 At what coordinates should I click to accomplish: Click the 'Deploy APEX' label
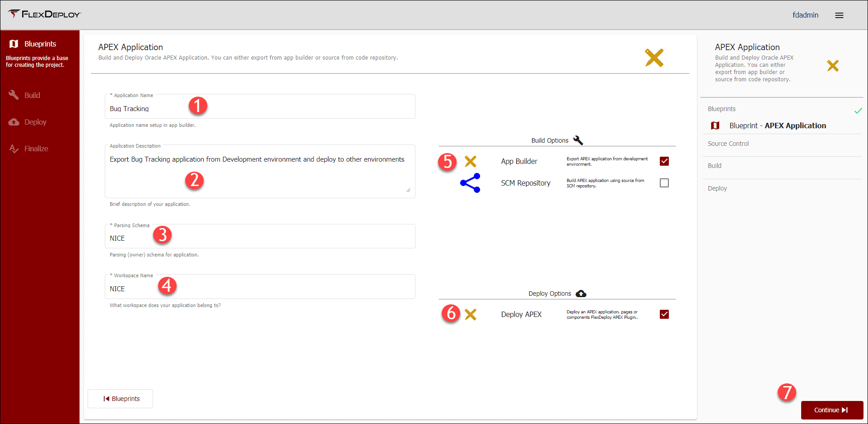click(521, 314)
